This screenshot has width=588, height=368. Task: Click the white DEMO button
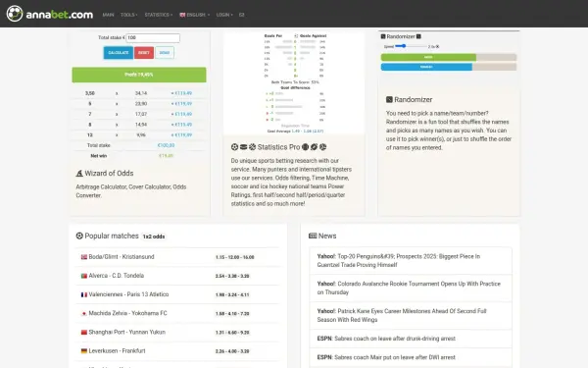tap(165, 53)
